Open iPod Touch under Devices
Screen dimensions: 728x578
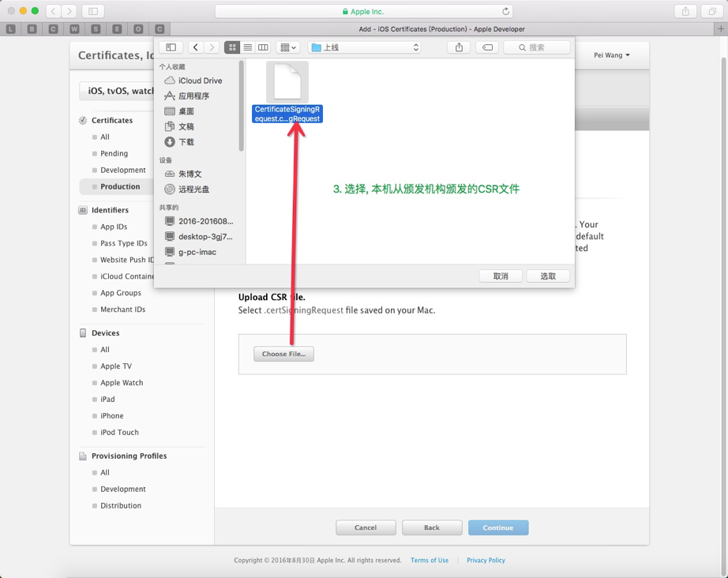coord(119,432)
